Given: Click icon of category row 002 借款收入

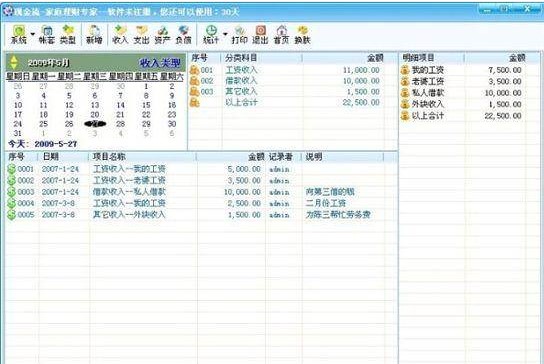Looking at the screenshot, I should click(x=194, y=81).
